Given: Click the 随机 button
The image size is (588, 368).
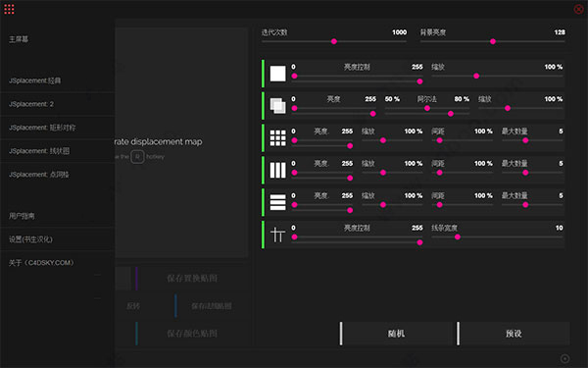Looking at the screenshot, I should (396, 333).
